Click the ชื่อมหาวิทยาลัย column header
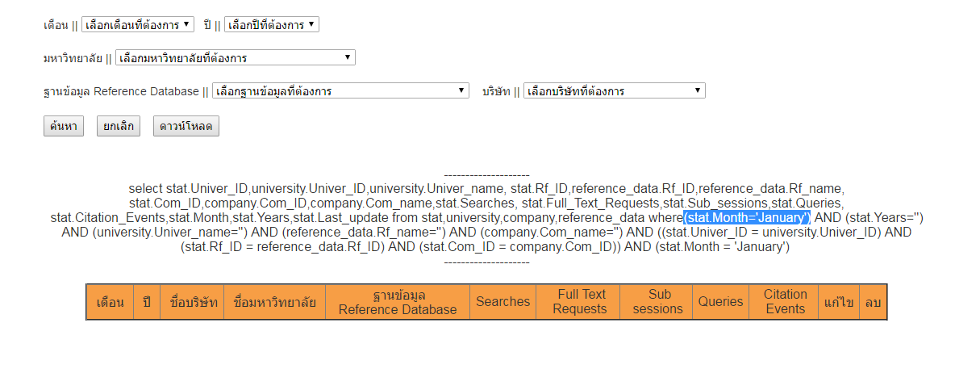Image resolution: width=980 pixels, height=390 pixels. (274, 302)
